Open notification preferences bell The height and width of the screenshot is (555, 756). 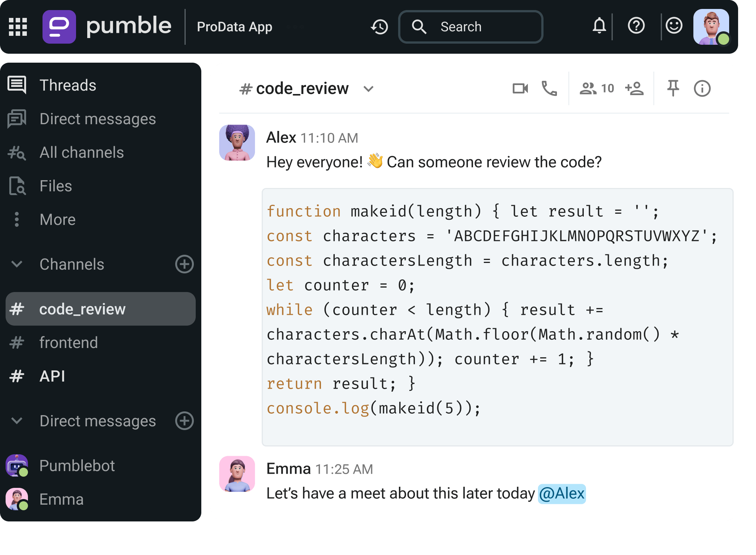pos(599,26)
